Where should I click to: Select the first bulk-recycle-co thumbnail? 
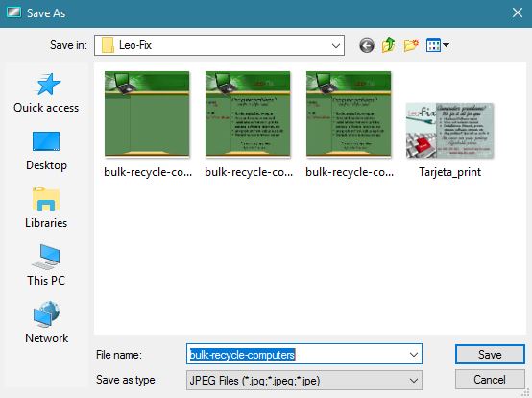[147, 124]
